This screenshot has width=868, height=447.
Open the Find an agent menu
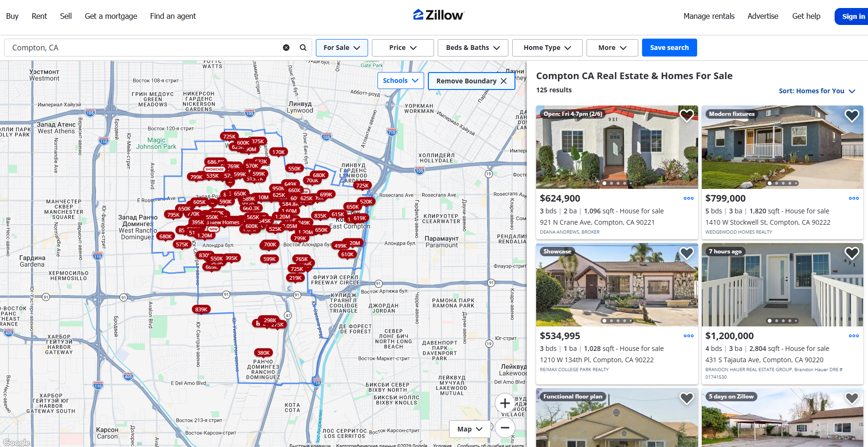point(173,16)
